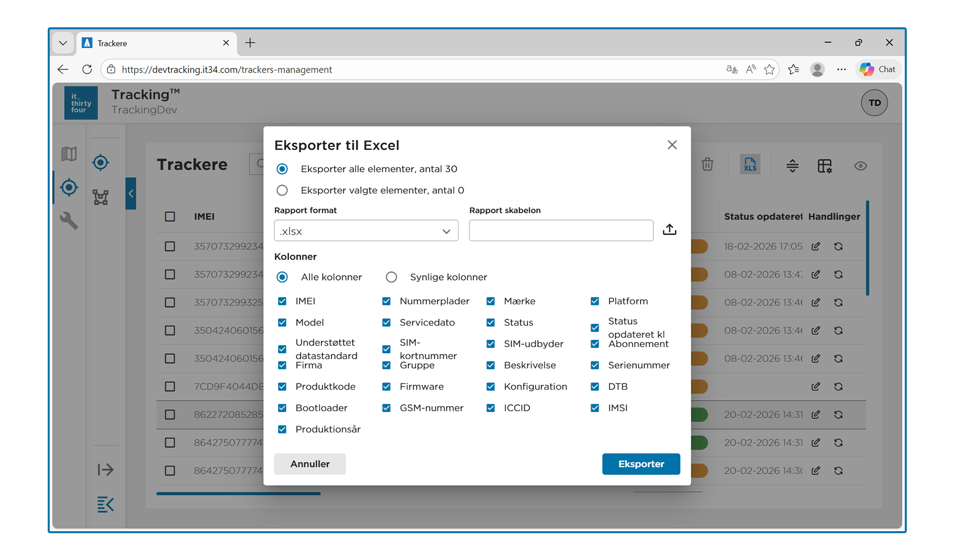Select Synlige kolonner radio option
Image resolution: width=954 pixels, height=560 pixels.
click(392, 277)
